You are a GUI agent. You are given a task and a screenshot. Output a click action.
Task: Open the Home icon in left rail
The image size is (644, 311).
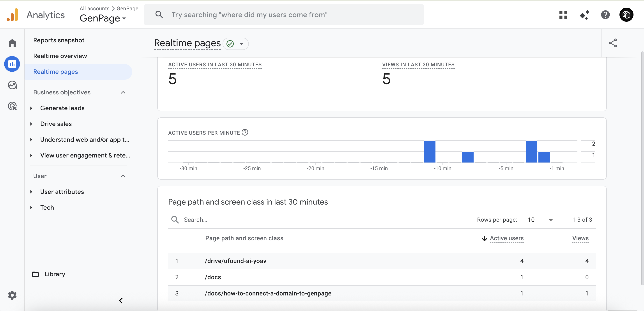click(x=12, y=43)
